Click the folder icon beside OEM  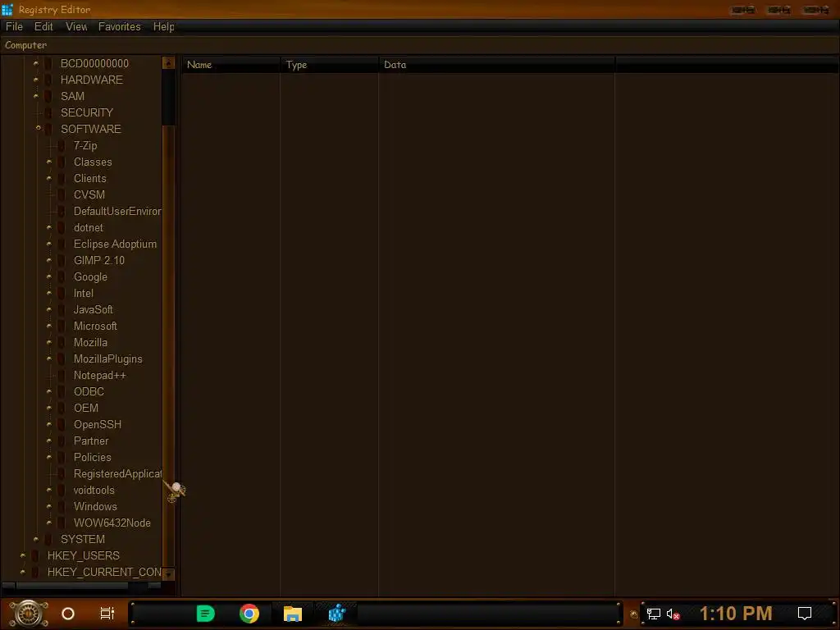coord(62,409)
